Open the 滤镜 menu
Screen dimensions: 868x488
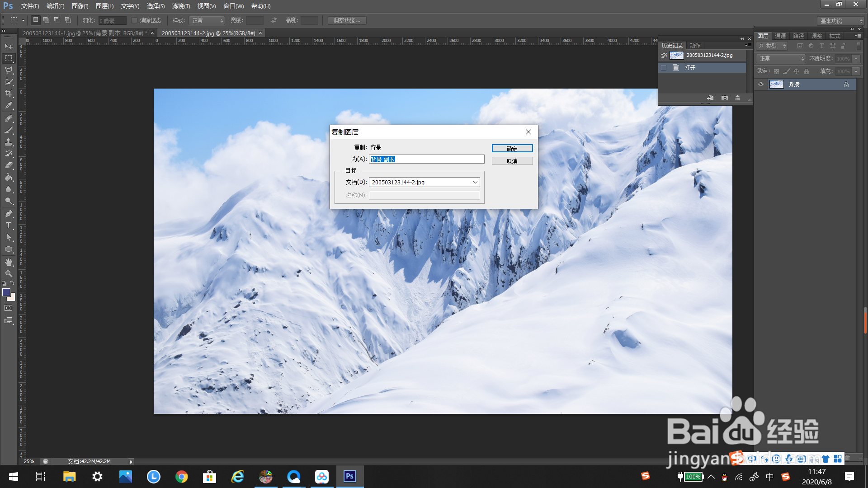tap(181, 6)
